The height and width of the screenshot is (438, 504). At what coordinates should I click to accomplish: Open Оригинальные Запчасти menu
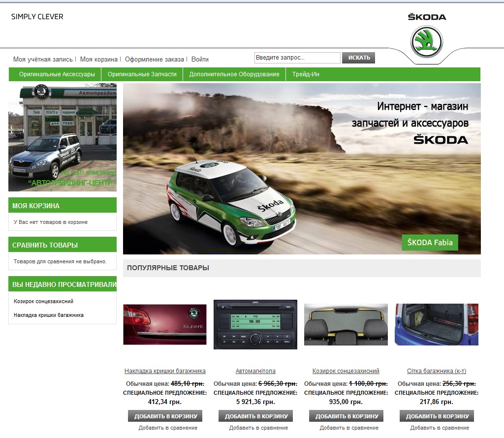click(142, 74)
